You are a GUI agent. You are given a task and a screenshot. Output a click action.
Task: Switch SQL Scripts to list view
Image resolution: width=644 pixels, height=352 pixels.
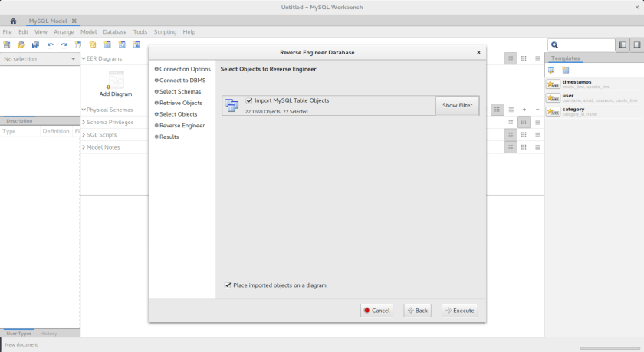(537, 135)
